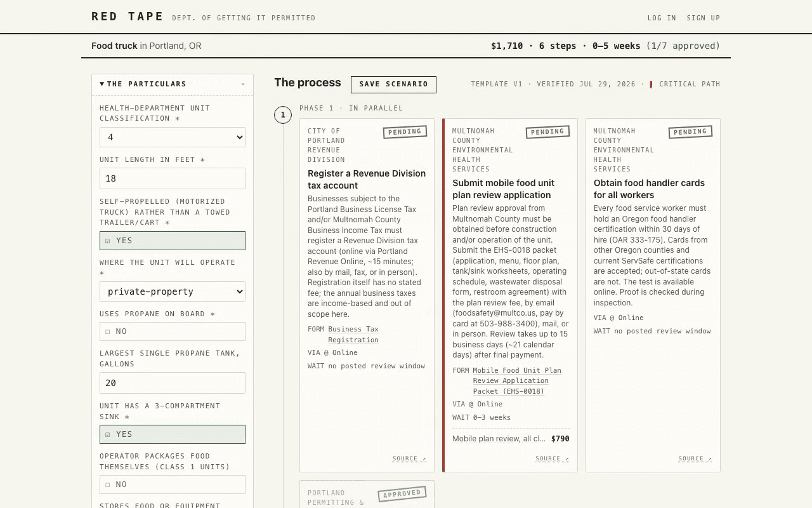Select the 'WAIT 0–3 weeks' line

[481, 417]
